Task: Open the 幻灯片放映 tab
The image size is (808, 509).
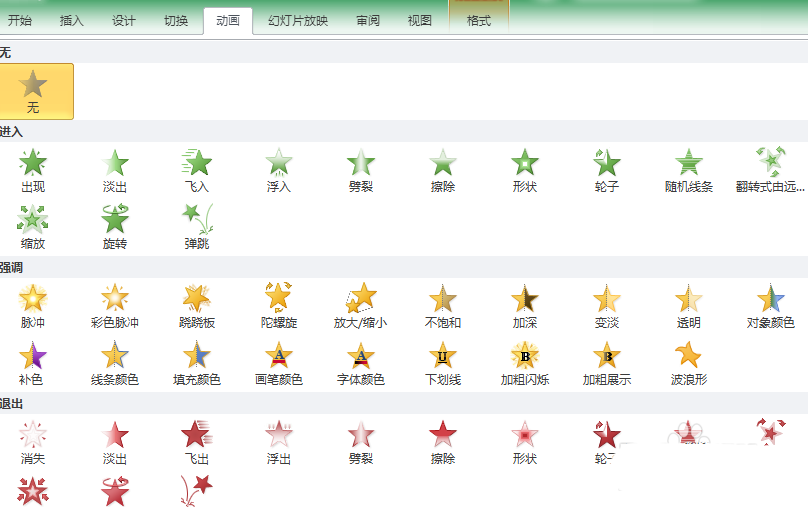Action: (x=298, y=21)
